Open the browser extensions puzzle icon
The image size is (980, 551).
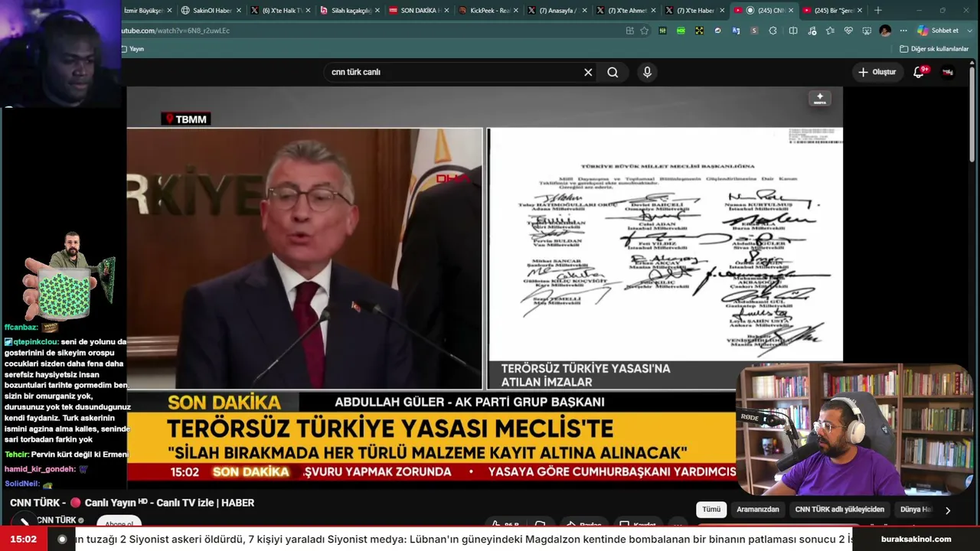click(x=773, y=31)
